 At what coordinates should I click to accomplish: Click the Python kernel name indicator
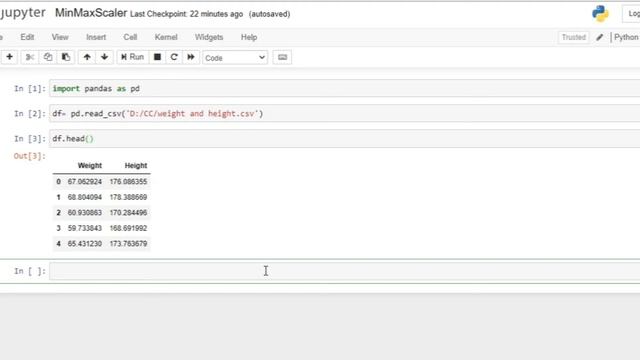(627, 37)
